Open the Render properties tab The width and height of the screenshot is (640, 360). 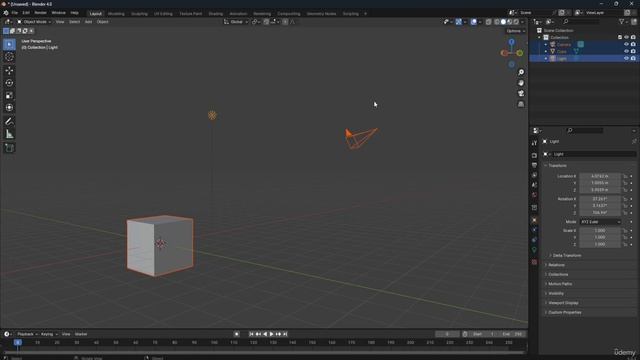(534, 156)
